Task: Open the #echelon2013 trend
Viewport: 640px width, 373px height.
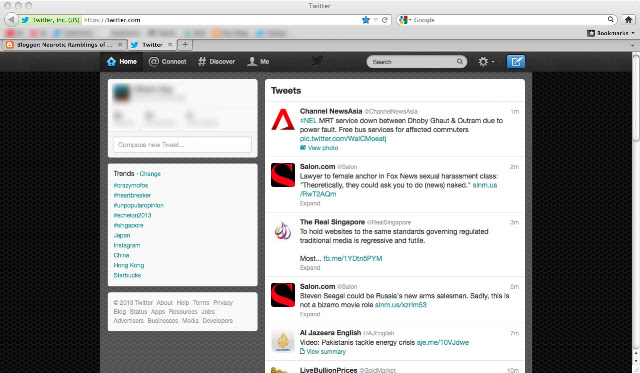Action: 132,215
